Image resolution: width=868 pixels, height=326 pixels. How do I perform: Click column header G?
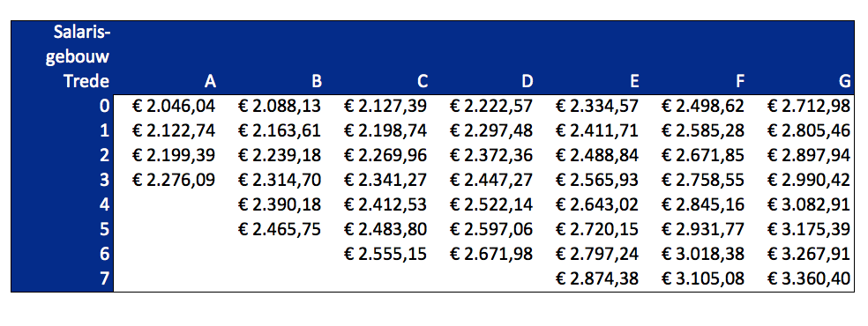click(844, 82)
